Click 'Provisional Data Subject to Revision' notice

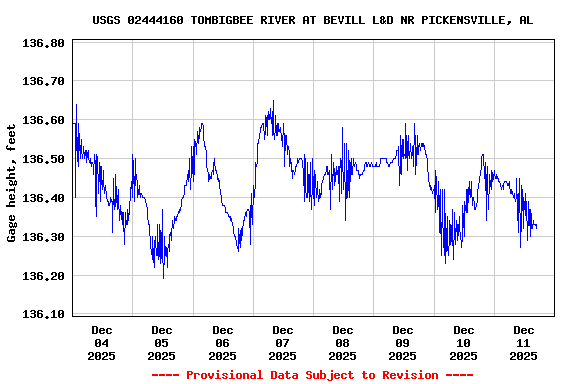coord(312,375)
